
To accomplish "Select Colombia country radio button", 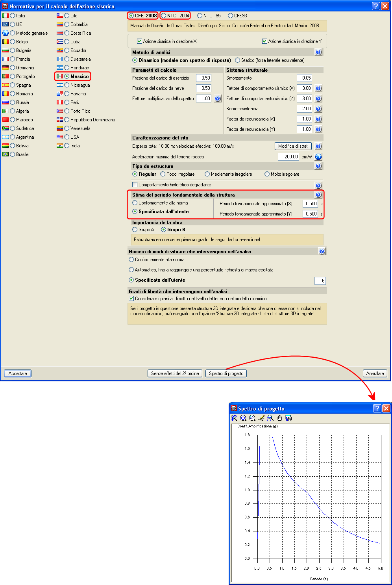I will click(67, 24).
